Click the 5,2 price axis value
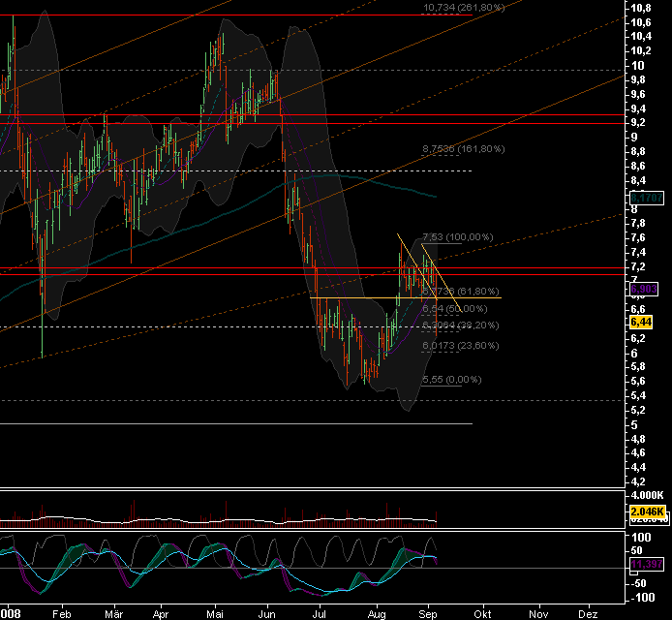672x620 pixels. (638, 410)
